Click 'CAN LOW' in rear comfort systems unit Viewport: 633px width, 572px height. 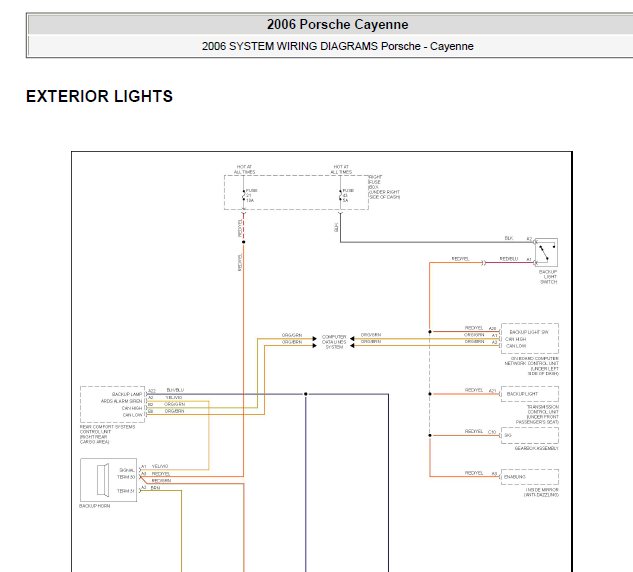(x=133, y=415)
